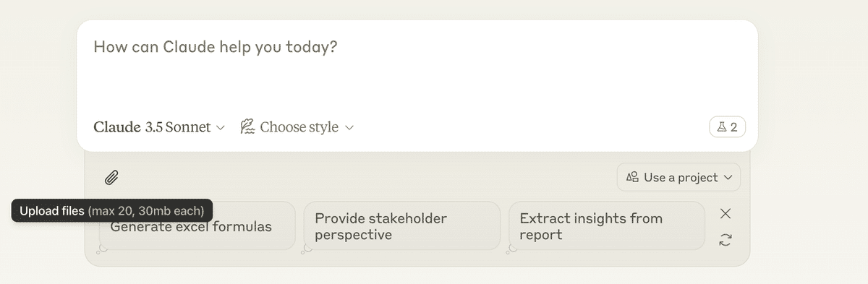Open the flask feature preview badge

pyautogui.click(x=727, y=127)
